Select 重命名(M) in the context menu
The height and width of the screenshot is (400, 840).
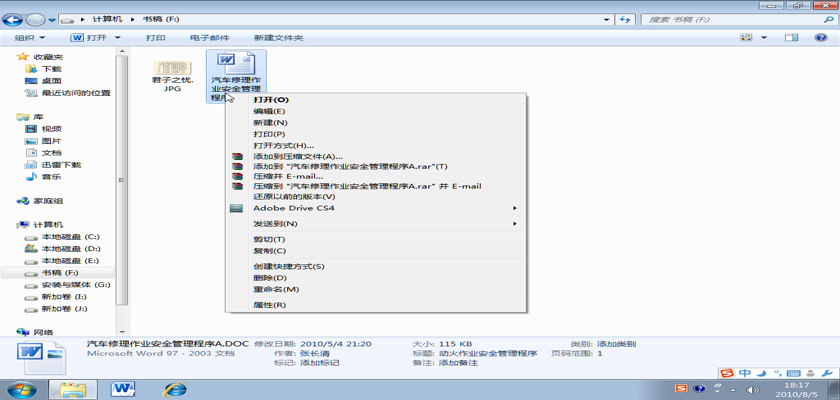tap(276, 289)
